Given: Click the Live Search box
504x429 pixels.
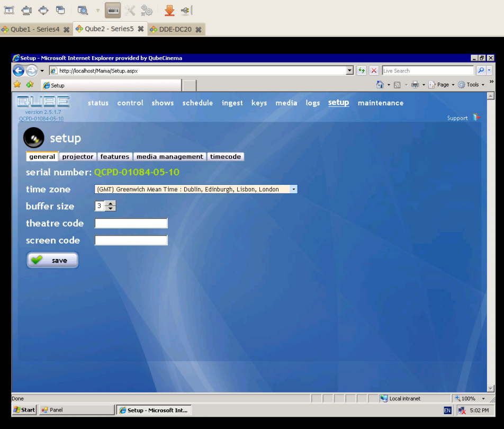Looking at the screenshot, I should click(x=428, y=71).
